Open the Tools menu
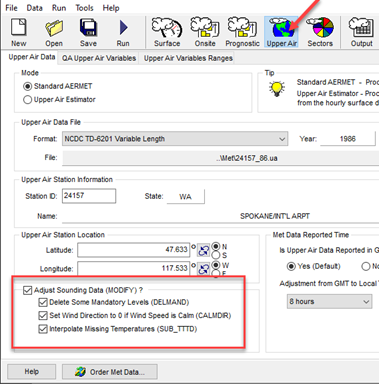379x384 pixels. (84, 8)
